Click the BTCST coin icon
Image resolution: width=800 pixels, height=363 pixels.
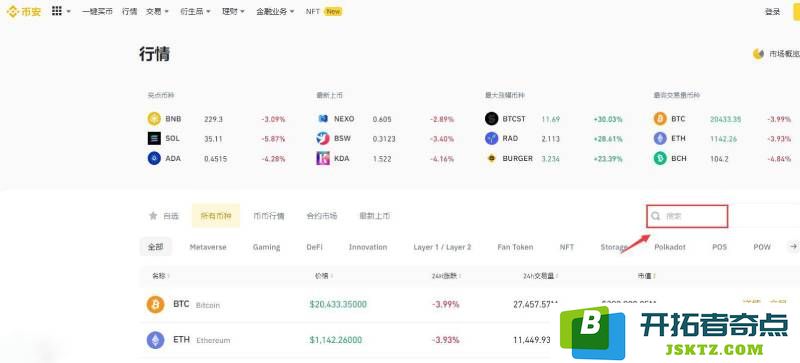click(491, 119)
